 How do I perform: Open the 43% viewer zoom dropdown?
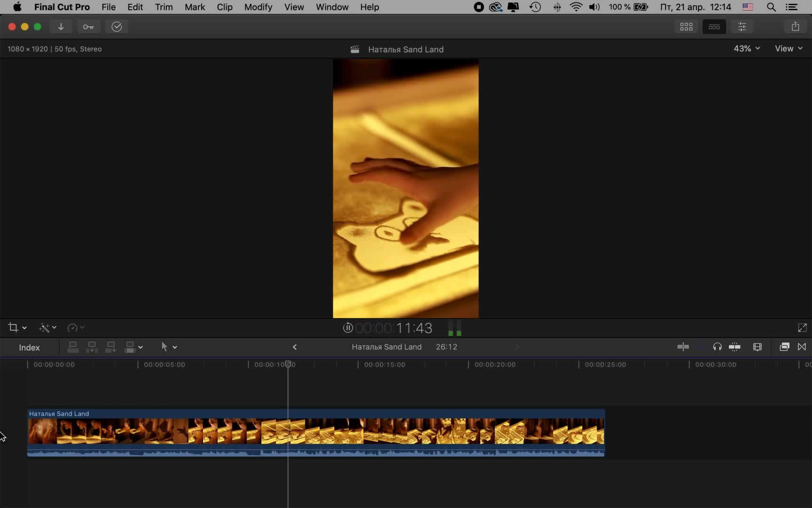pyautogui.click(x=746, y=48)
